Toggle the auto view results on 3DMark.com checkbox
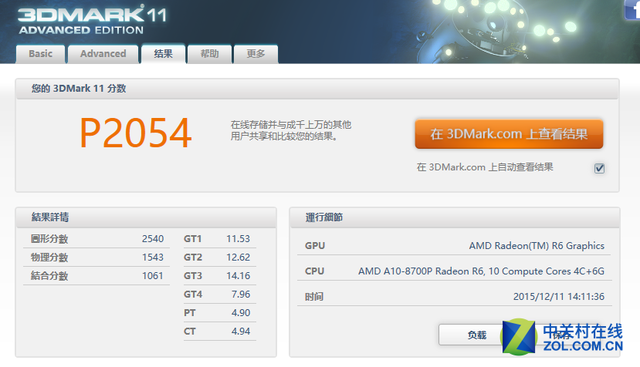 [x=599, y=168]
